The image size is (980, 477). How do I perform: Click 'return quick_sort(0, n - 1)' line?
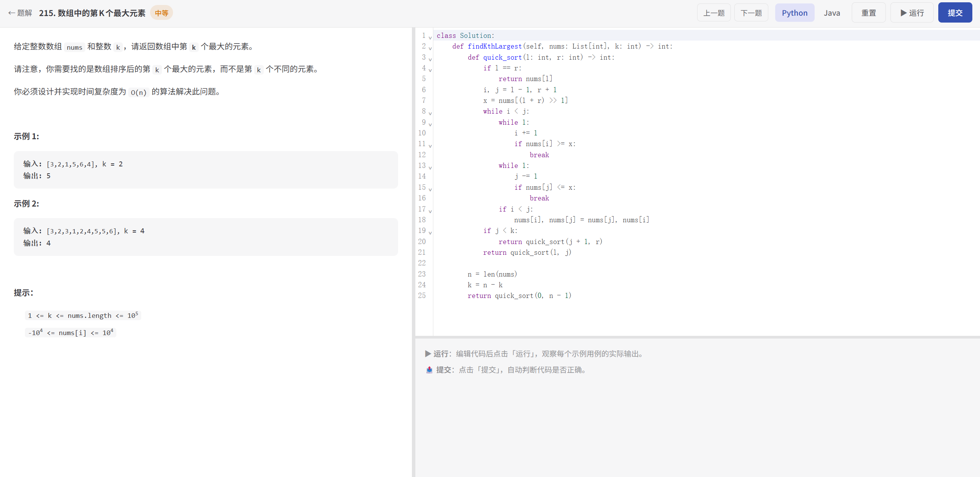click(519, 296)
